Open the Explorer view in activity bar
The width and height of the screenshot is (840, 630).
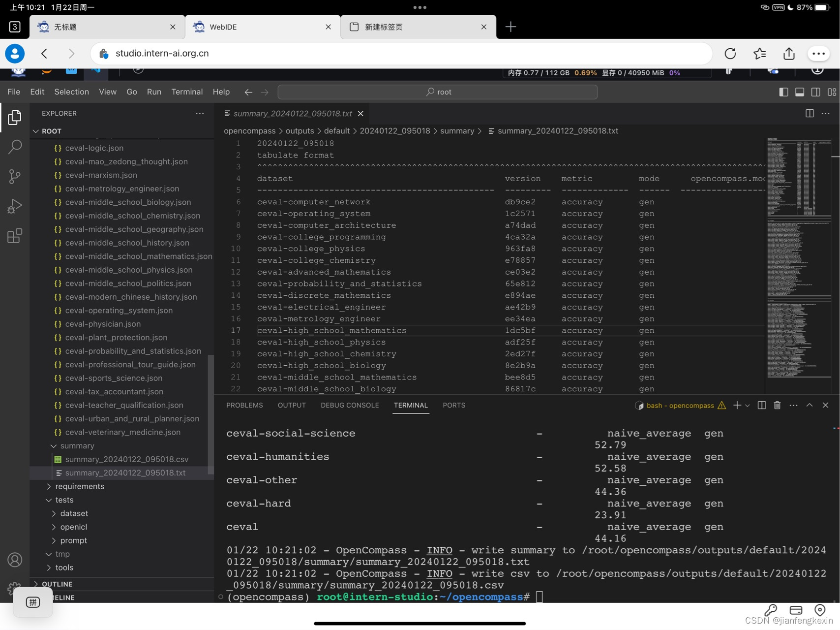(15, 117)
